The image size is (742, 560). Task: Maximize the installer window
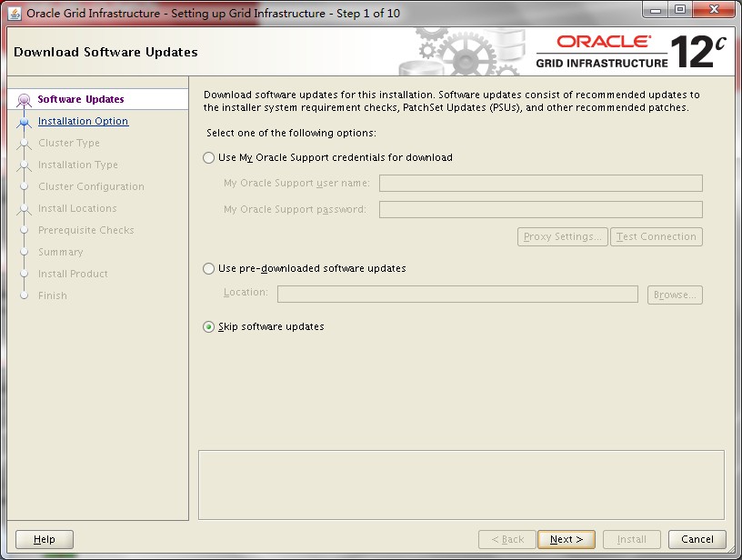(680, 10)
